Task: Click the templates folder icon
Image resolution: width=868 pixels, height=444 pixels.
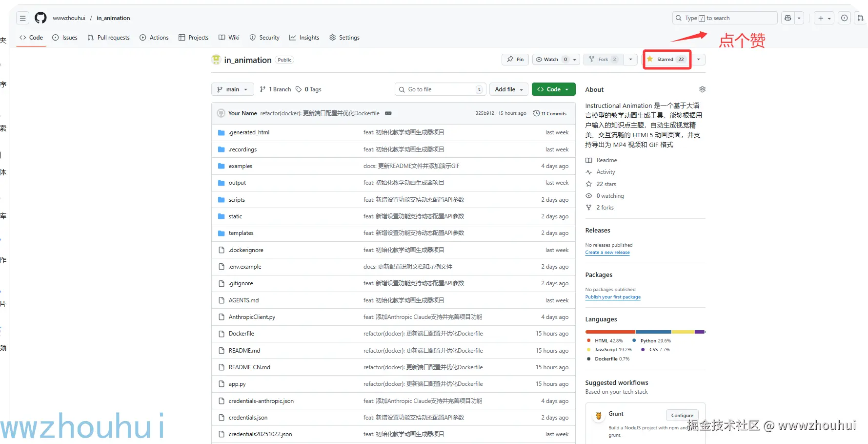Action: pos(222,233)
